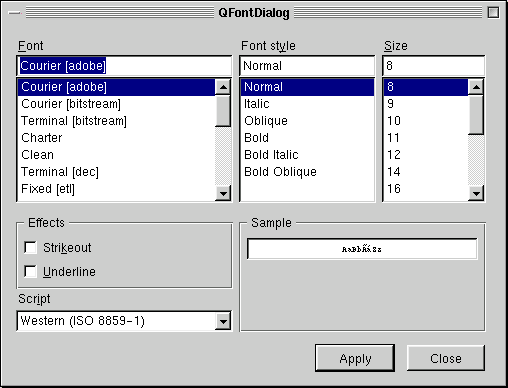Click the Font list scroll up arrow
Screen dimensions: 508x388
223,87
